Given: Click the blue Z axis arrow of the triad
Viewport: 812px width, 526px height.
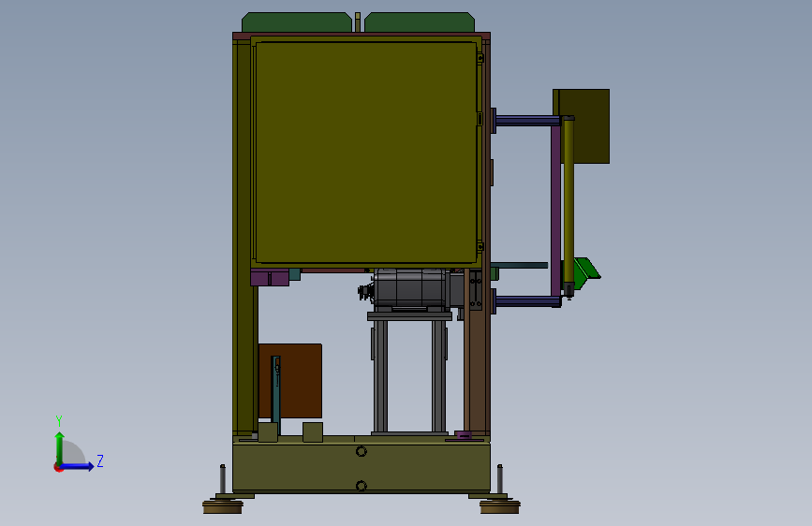Looking at the screenshot, I should (x=78, y=466).
